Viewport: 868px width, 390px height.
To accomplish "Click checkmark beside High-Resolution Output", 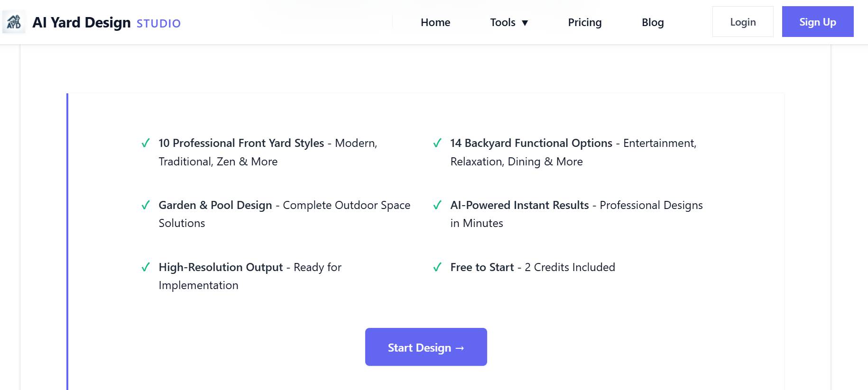I will pyautogui.click(x=146, y=267).
